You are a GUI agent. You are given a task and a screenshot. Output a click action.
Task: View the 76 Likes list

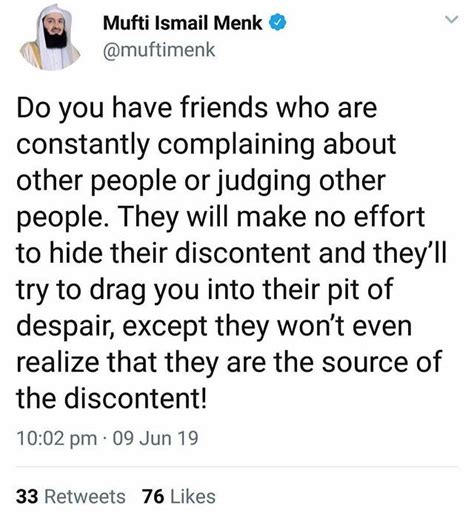pos(179,496)
